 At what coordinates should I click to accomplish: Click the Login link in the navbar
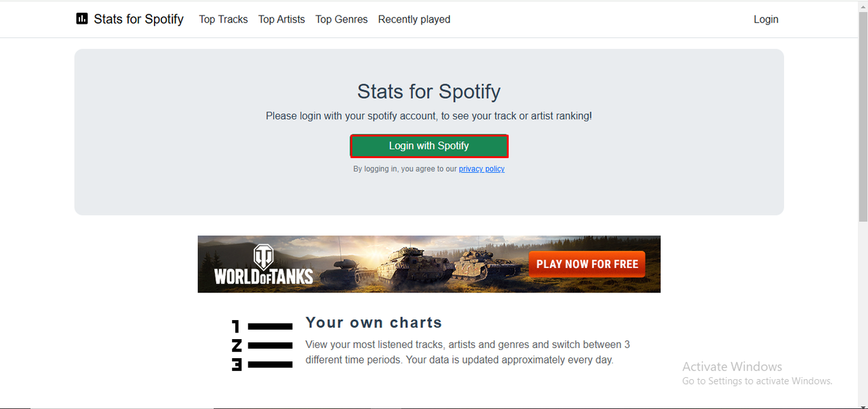tap(766, 19)
